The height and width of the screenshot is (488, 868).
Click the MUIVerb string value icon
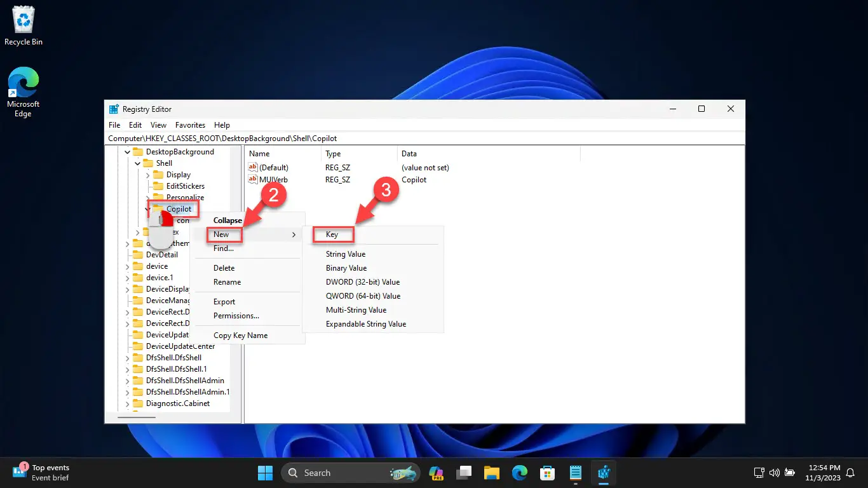click(x=253, y=180)
